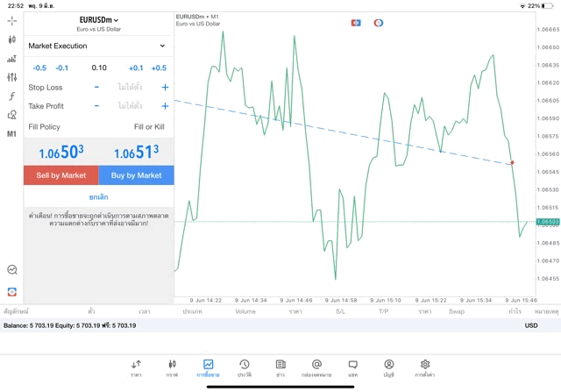Open the objects shapes icon
The height and width of the screenshot is (392, 561).
pyautogui.click(x=11, y=115)
